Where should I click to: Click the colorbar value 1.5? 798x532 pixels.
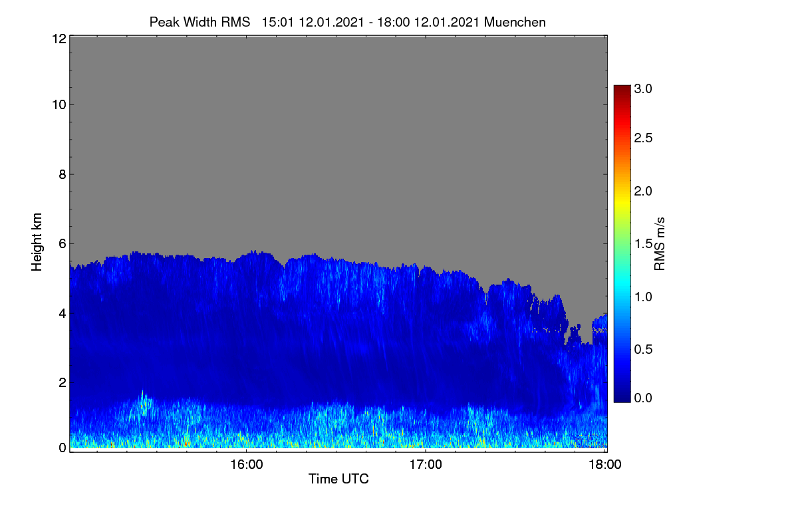[x=643, y=244]
